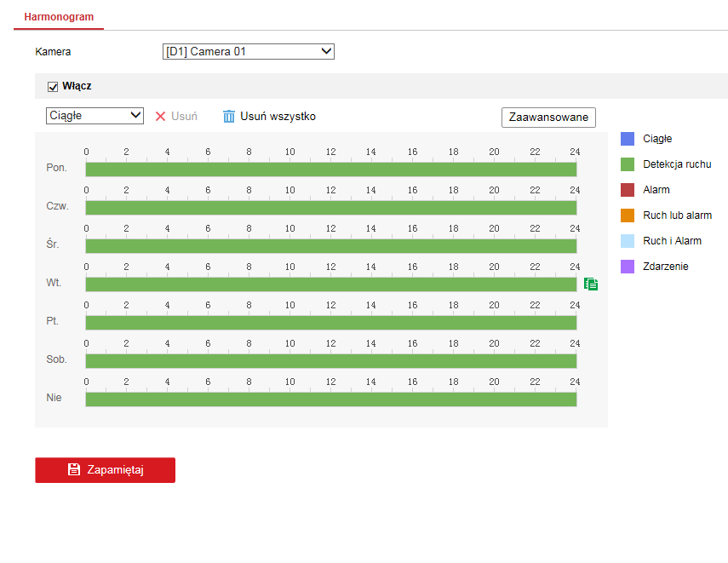
Task: Switch to the Harmonogram tab
Action: point(58,15)
